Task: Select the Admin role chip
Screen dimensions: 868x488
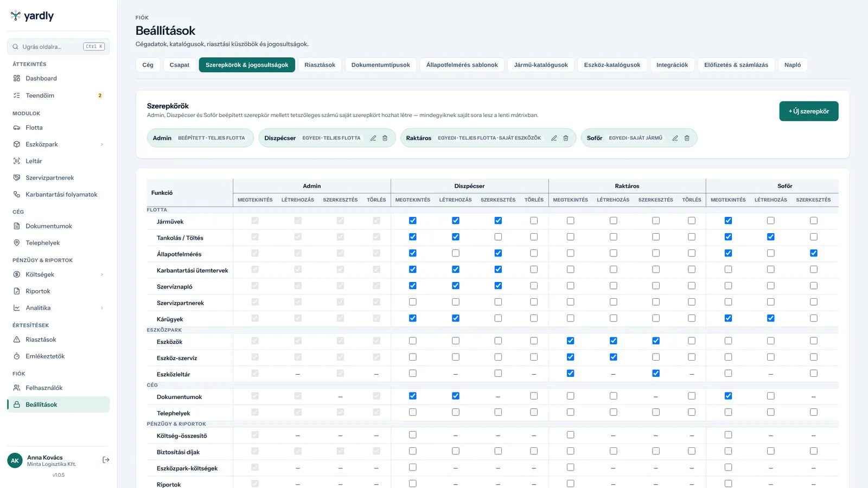Action: tap(200, 138)
